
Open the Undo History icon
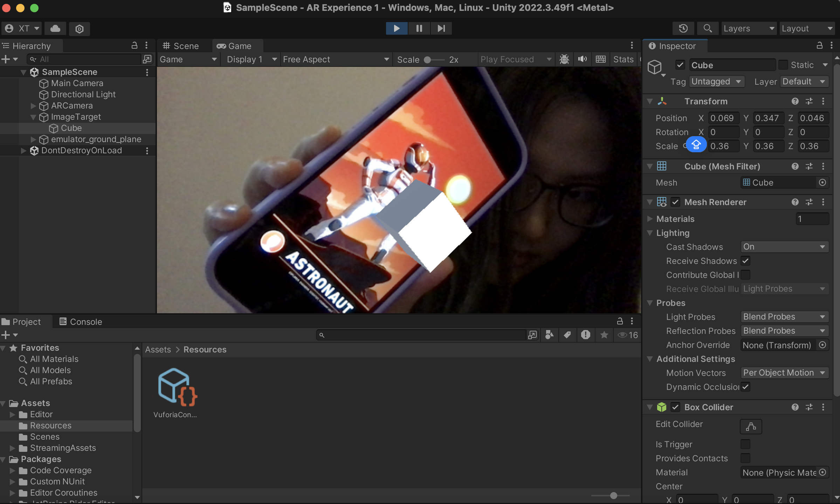(x=683, y=28)
